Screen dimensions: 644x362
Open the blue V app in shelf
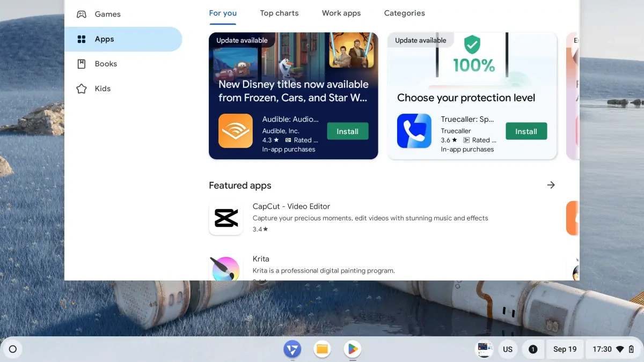tap(292, 349)
